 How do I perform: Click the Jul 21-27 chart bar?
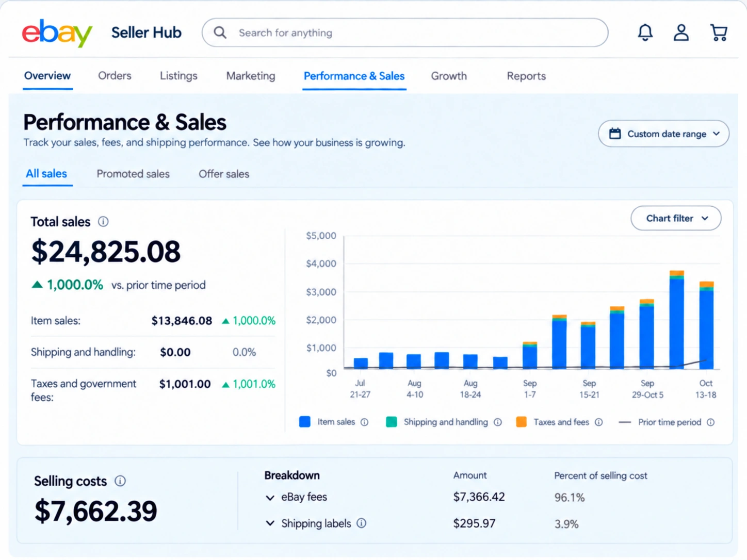pyautogui.click(x=361, y=364)
